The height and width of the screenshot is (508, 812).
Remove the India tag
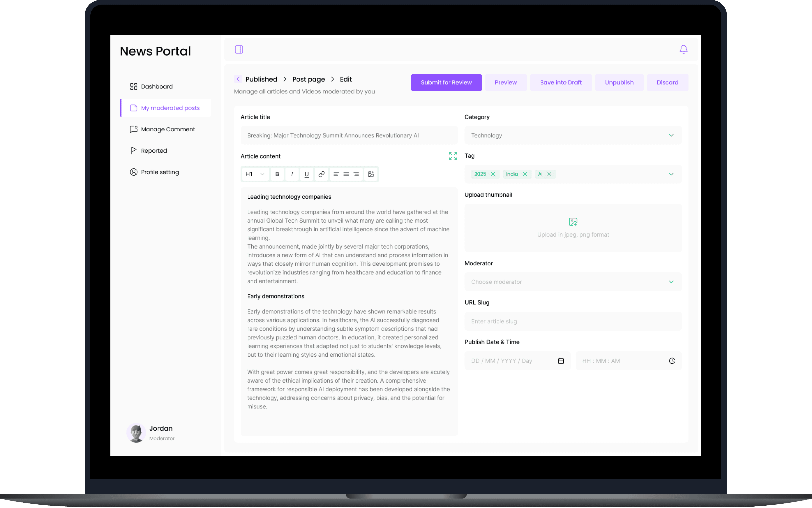tap(525, 174)
